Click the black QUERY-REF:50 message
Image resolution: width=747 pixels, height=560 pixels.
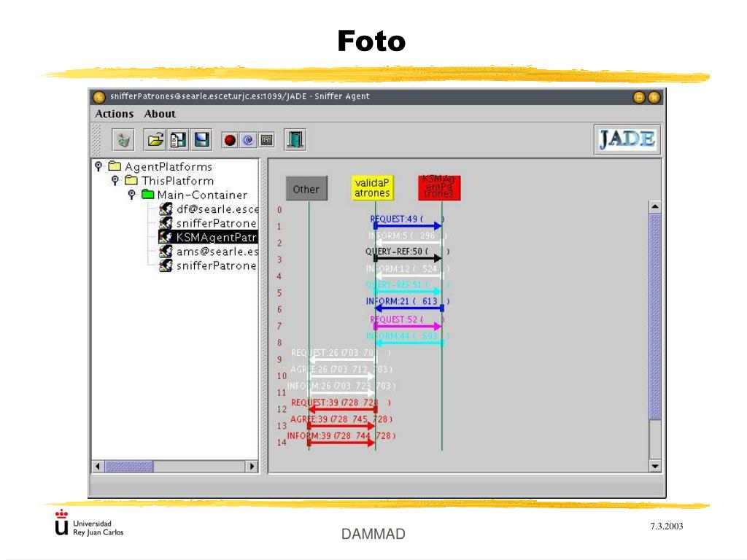click(x=409, y=258)
